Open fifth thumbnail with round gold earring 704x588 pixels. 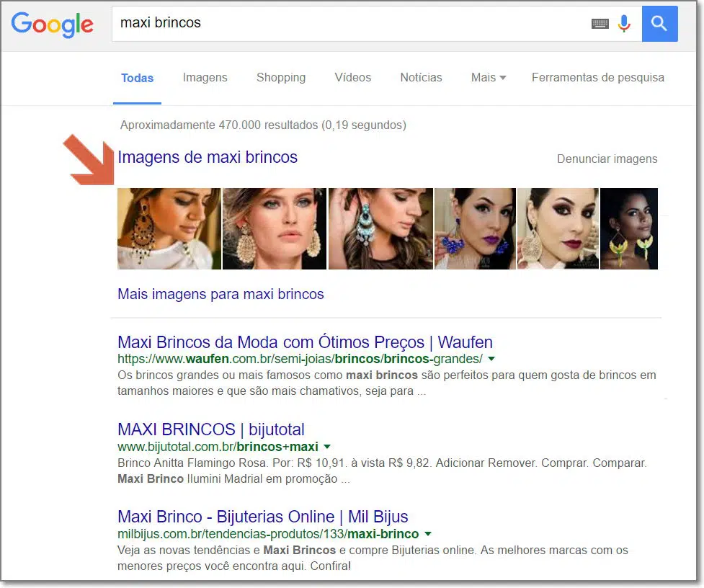[558, 229]
